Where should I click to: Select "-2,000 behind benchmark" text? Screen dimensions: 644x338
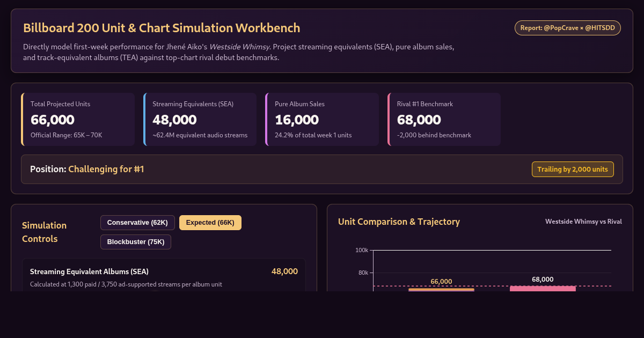434,135
